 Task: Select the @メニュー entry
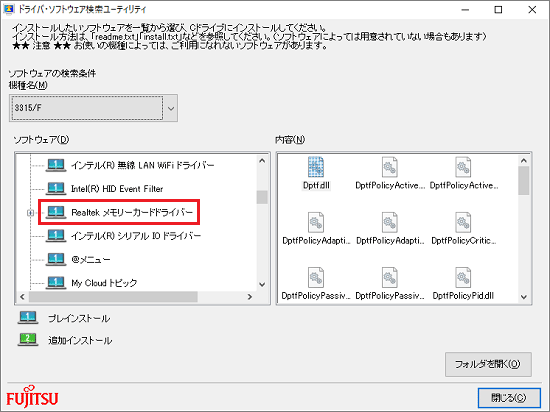[91, 259]
